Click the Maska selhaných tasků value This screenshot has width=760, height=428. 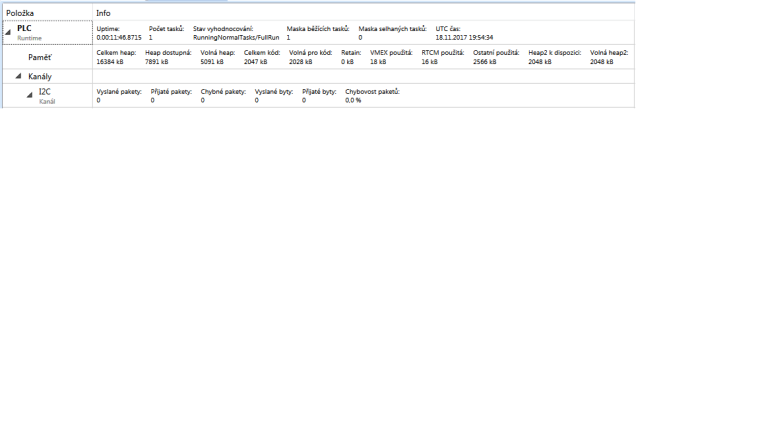point(361,37)
